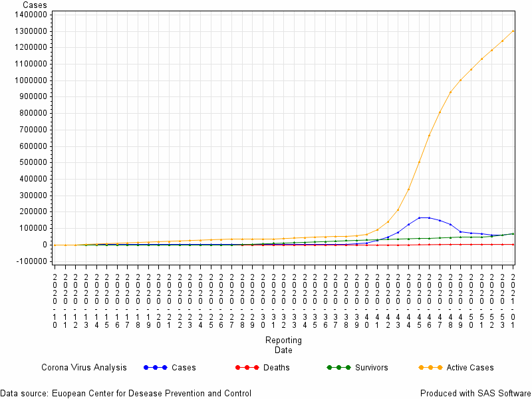532x399 pixels.
Task: Click the blue Cases legend marker
Action: [156, 368]
